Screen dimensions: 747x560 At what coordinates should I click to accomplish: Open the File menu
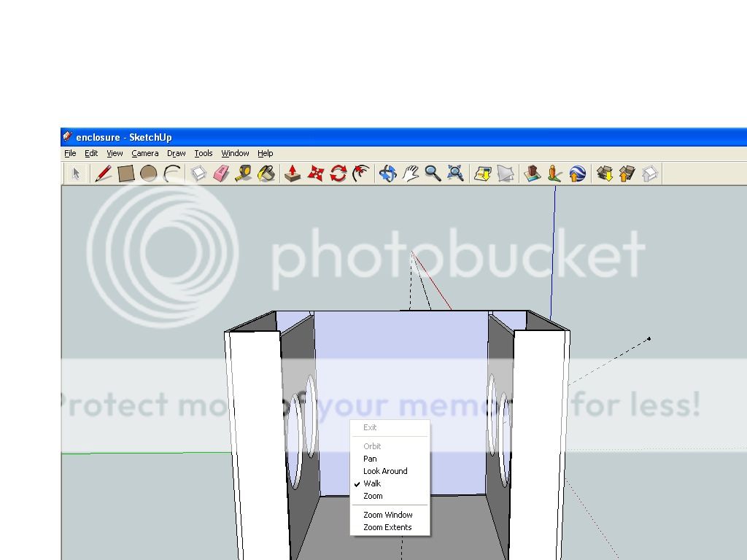tap(70, 153)
